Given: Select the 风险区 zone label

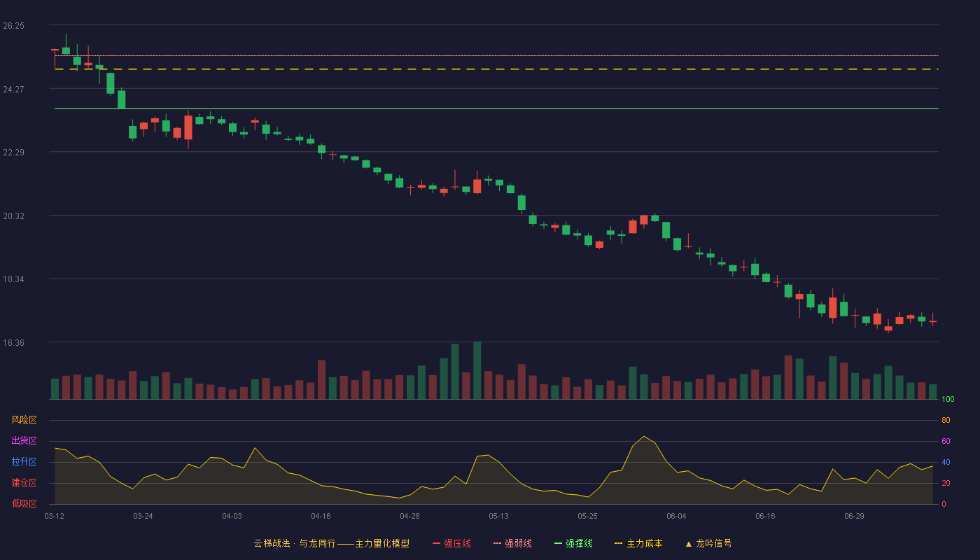Looking at the screenshot, I should point(24,420).
